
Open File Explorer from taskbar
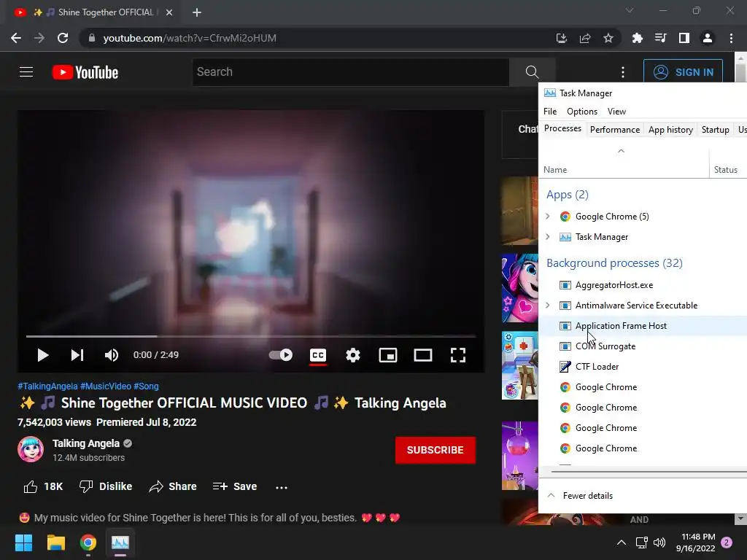[55, 542]
